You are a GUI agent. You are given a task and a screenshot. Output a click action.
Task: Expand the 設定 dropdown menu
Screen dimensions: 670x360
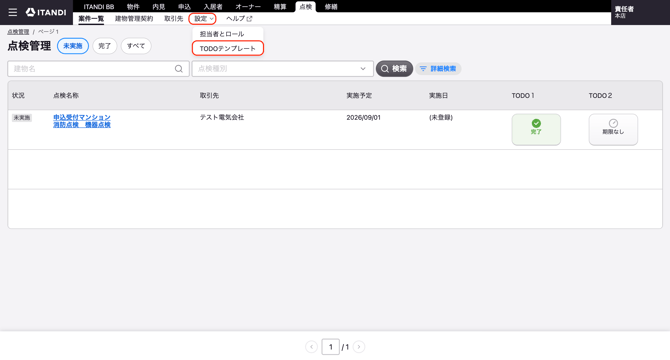click(x=203, y=19)
